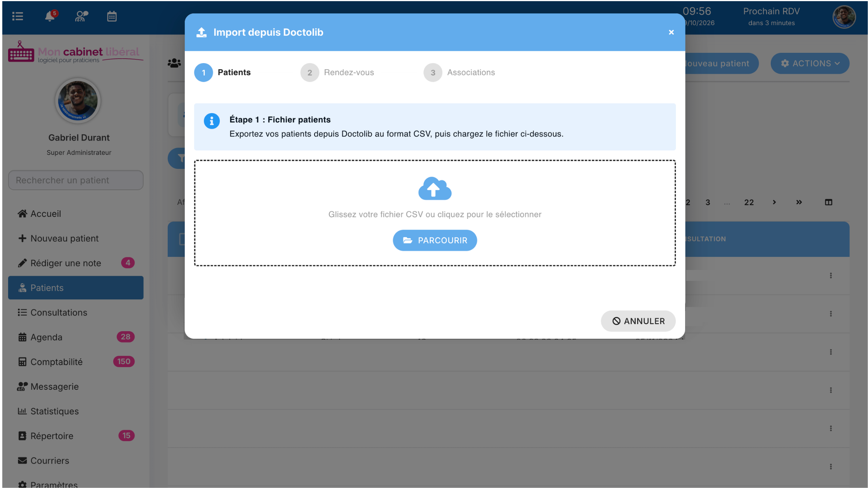The image size is (868, 488).
Task: Go to page 3 in pagination
Action: click(708, 202)
